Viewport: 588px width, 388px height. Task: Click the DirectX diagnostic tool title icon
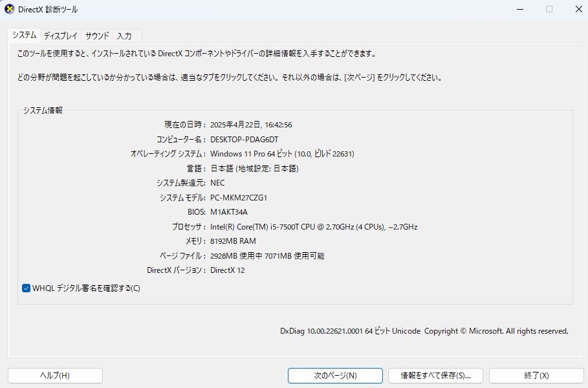[x=9, y=9]
